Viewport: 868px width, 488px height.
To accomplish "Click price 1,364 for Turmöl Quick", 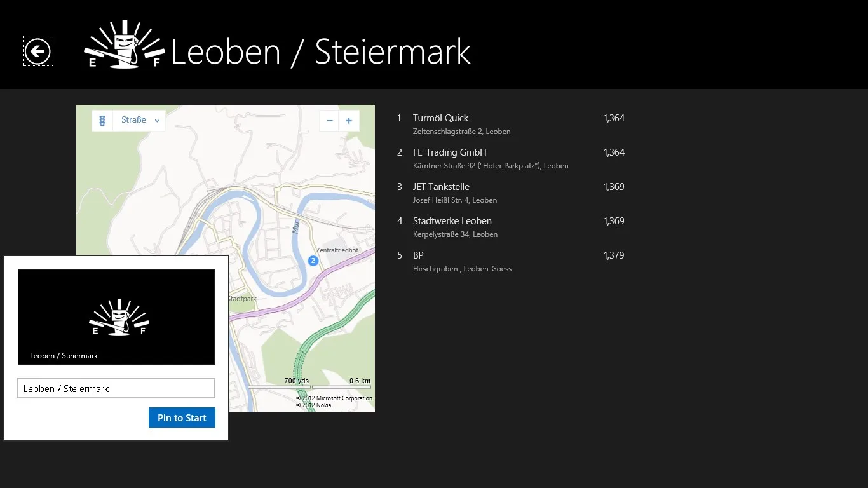I will [614, 118].
